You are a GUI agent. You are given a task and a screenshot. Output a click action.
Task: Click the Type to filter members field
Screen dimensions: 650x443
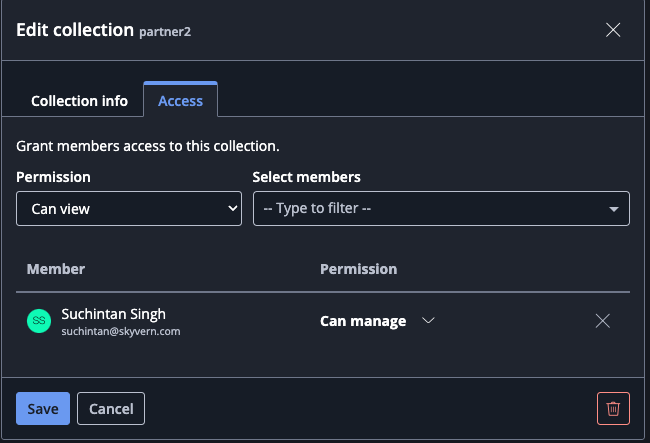[430, 209]
